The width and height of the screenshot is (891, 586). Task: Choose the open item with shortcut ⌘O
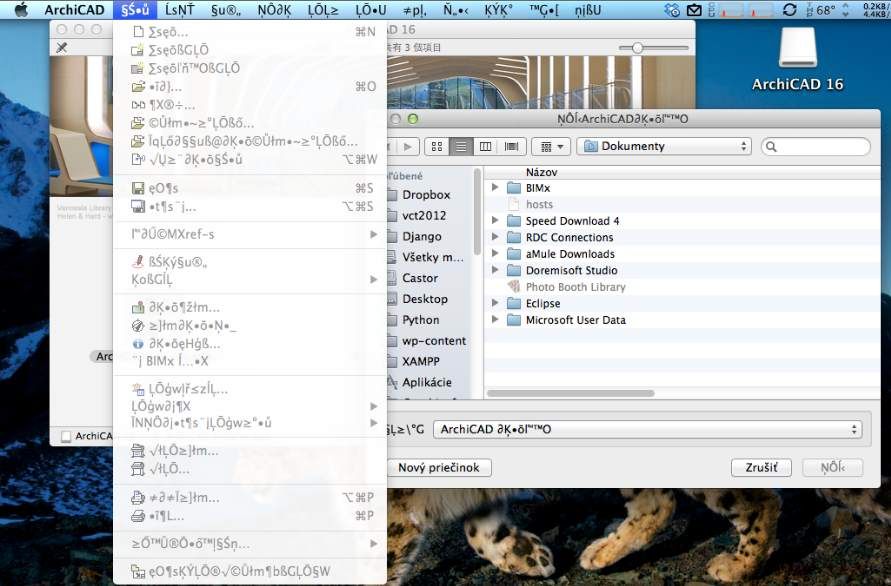(250, 86)
